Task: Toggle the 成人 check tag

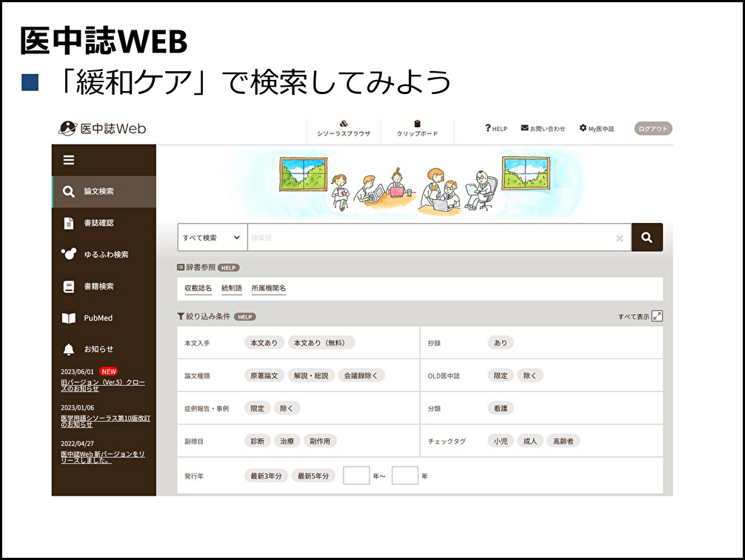Action: tap(529, 441)
